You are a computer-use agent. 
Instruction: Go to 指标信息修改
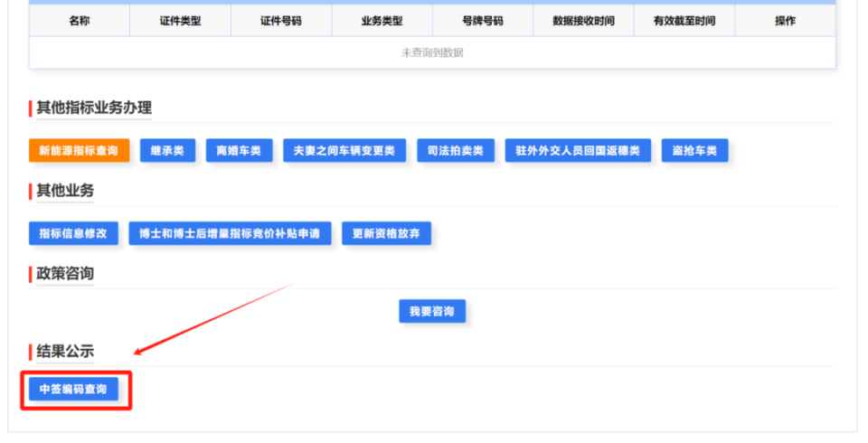pyautogui.click(x=73, y=233)
